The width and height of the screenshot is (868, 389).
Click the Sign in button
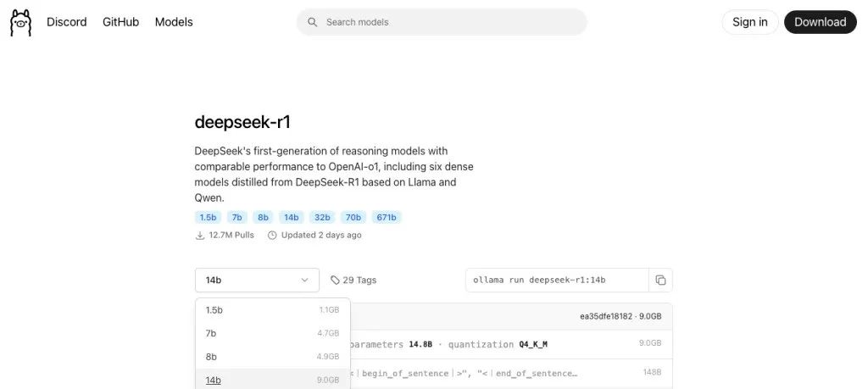(x=749, y=22)
